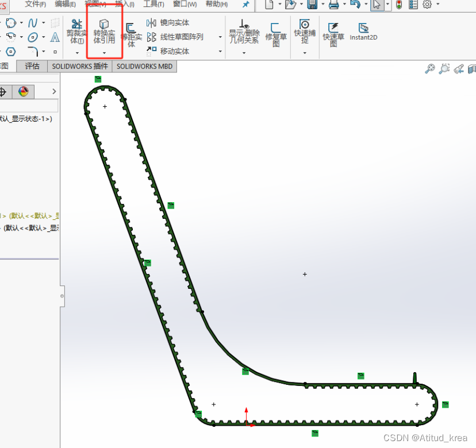
Task: Click the Open file icon
Action: tap(290, 4)
